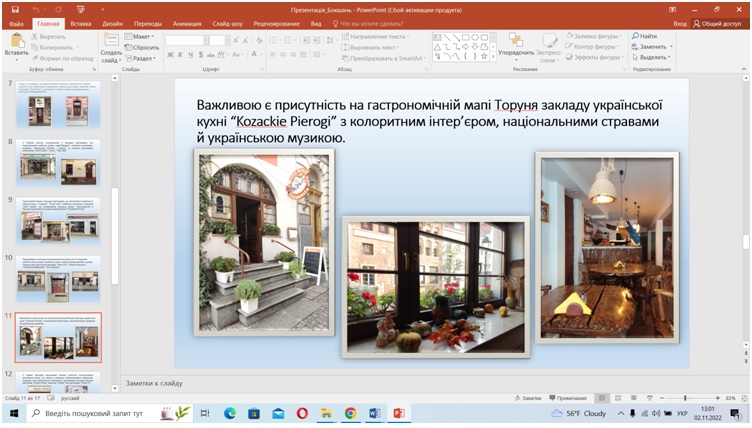
Task: Switch to the Слайд-шоу ribbon tab
Action: tap(227, 24)
